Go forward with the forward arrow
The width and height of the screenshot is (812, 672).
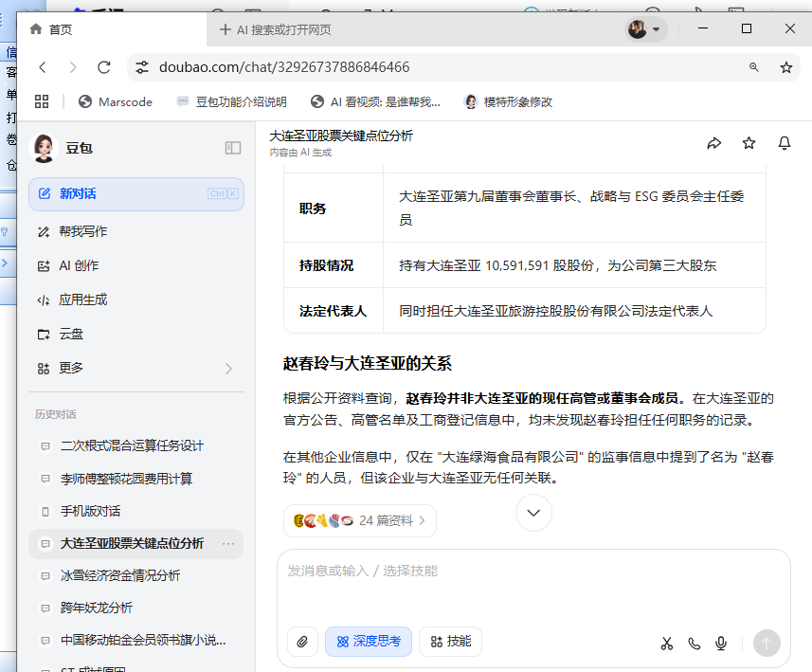[x=73, y=67]
